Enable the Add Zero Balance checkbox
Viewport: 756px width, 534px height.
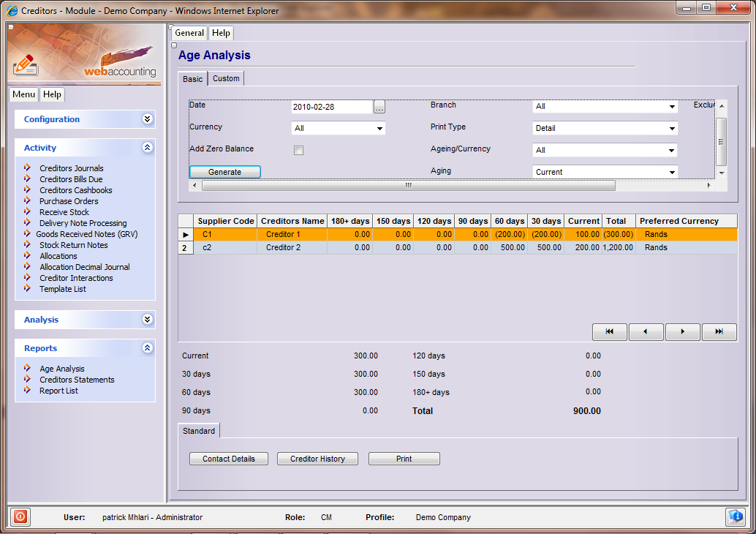298,151
